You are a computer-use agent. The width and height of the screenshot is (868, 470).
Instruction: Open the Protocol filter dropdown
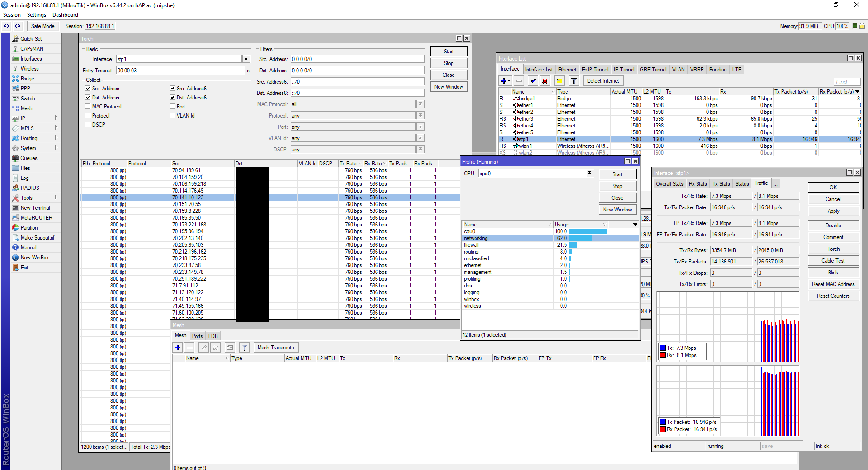[420, 116]
